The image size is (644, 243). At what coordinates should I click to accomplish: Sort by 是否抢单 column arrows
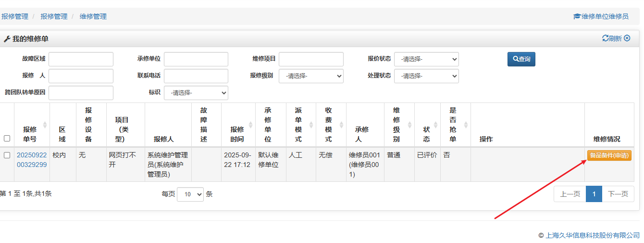pos(466,125)
